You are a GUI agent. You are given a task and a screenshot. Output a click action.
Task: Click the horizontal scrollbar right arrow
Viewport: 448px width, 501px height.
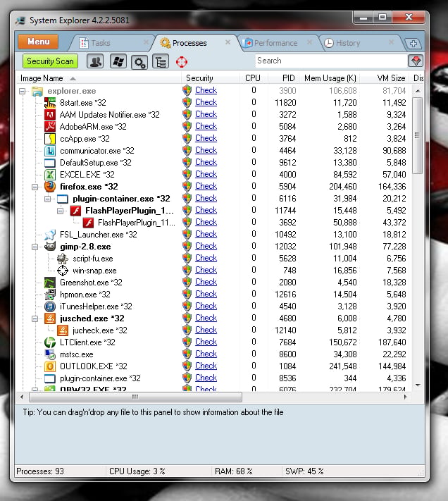(406, 397)
